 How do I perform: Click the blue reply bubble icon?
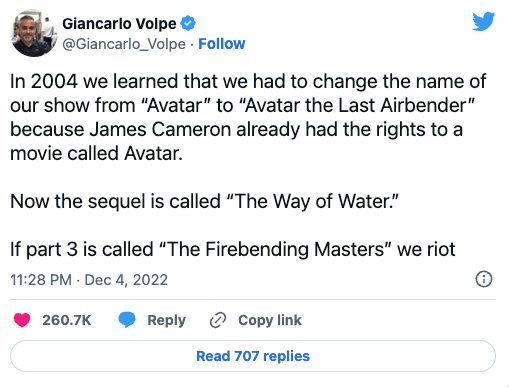[x=127, y=320]
